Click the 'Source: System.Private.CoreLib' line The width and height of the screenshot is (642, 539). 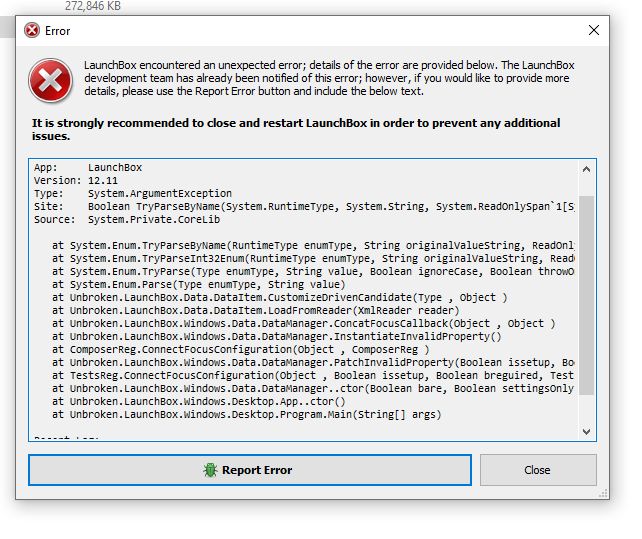[127, 220]
